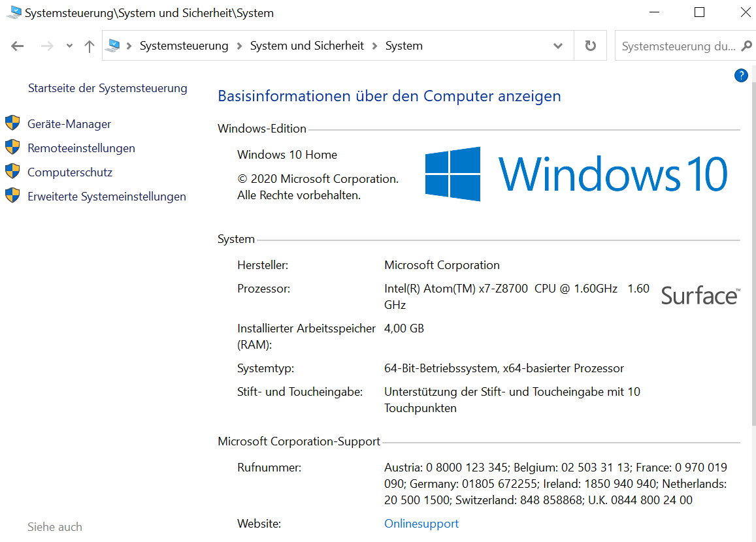The height and width of the screenshot is (542, 756).
Task: Select the Rufnummer support phone numbers
Action: click(x=555, y=484)
